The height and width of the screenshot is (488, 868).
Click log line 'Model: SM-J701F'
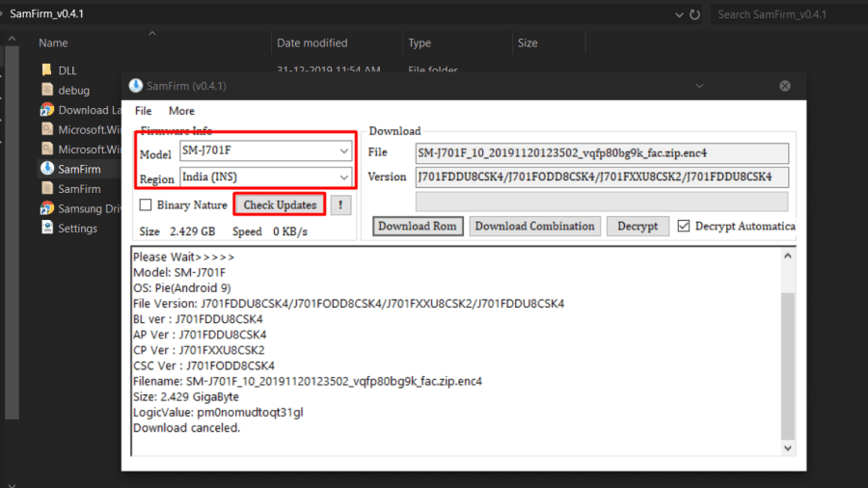click(179, 272)
